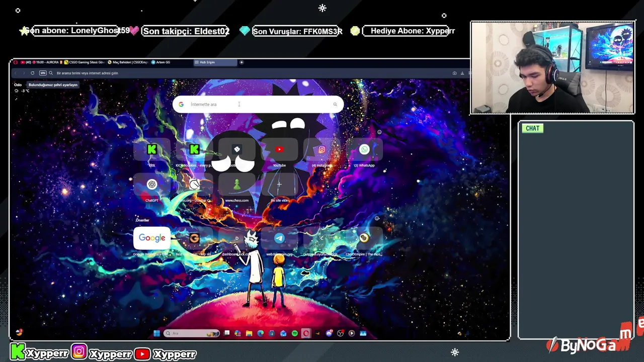Click 'Bulunduğunuz şehri ayarlayın' weather link

(x=53, y=85)
